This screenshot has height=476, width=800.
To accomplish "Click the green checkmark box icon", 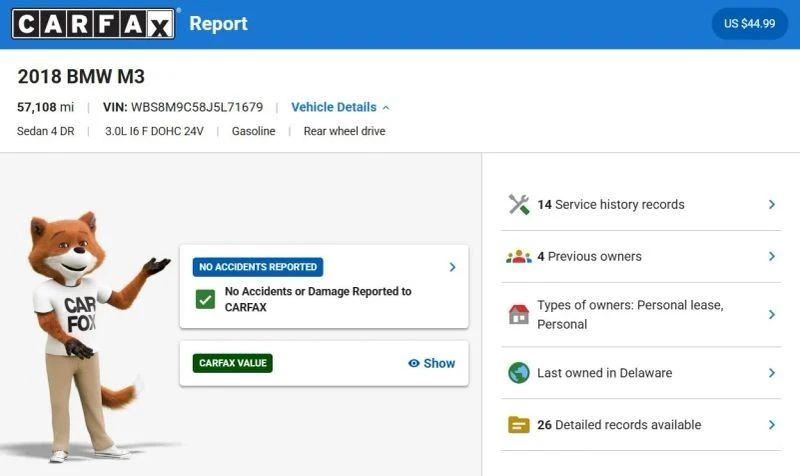I will pyautogui.click(x=205, y=299).
